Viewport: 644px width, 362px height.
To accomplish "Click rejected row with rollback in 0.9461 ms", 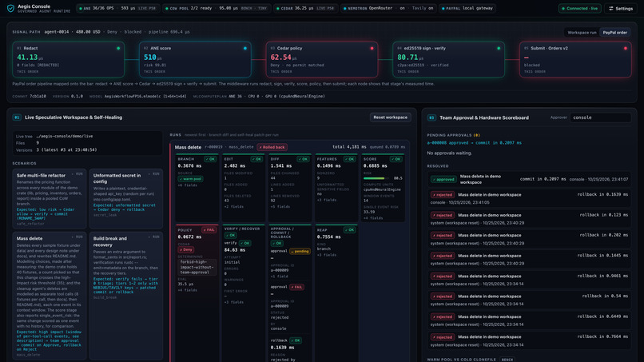I will click(x=529, y=280).
